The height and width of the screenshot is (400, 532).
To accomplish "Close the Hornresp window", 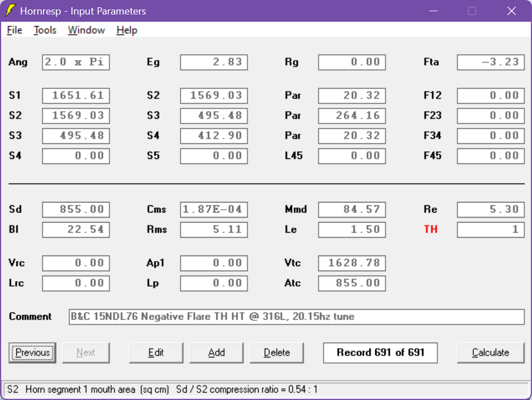I will (x=511, y=11).
